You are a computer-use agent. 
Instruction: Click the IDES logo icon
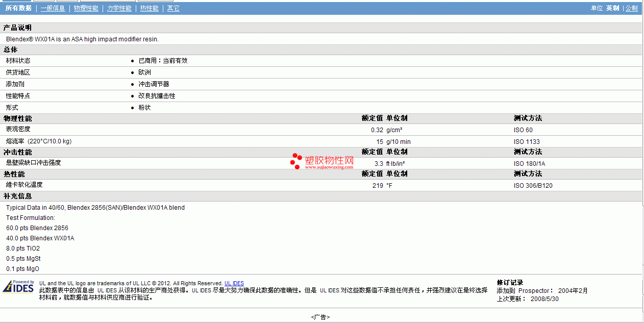click(18, 286)
